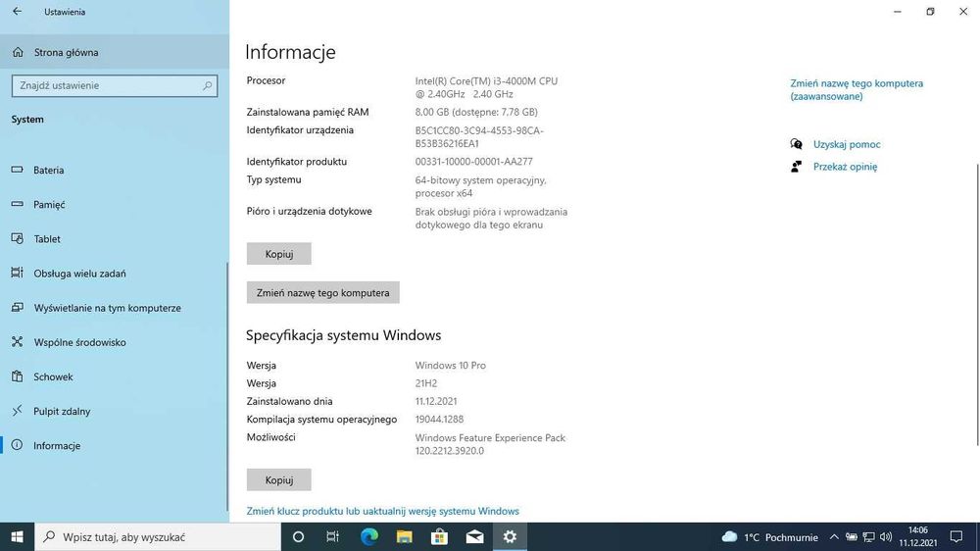The image size is (980, 551).
Task: Click Zmień nazwę tego komputera button
Action: [x=323, y=293]
